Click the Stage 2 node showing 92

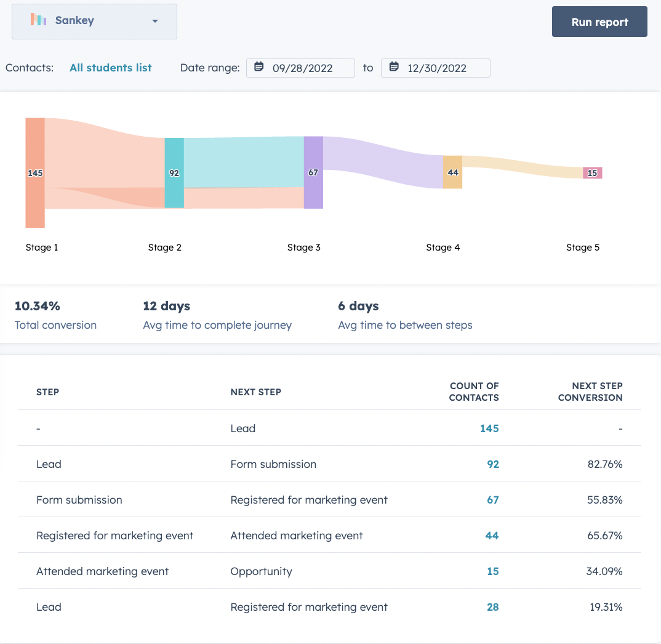click(x=174, y=173)
